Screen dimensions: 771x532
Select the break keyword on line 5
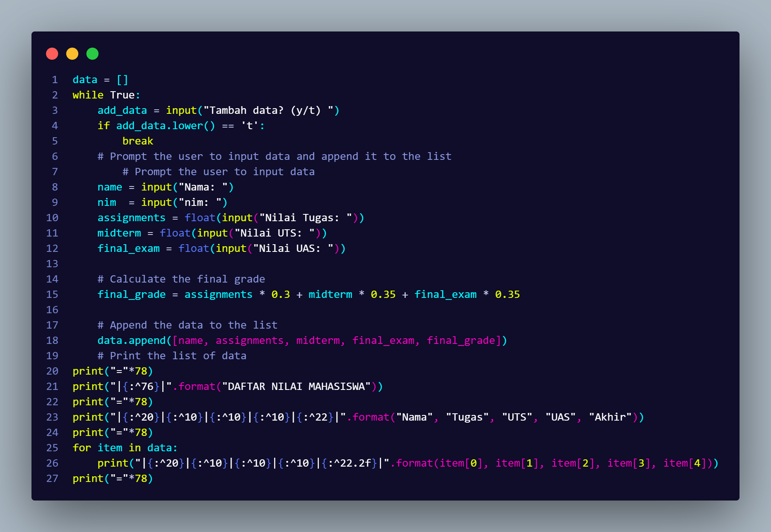click(x=138, y=141)
